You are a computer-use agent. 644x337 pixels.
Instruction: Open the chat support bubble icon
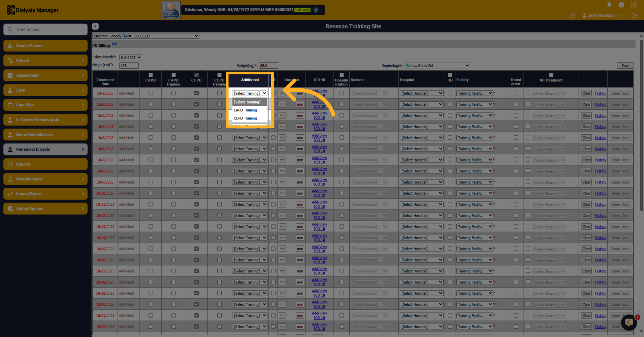pyautogui.click(x=629, y=322)
